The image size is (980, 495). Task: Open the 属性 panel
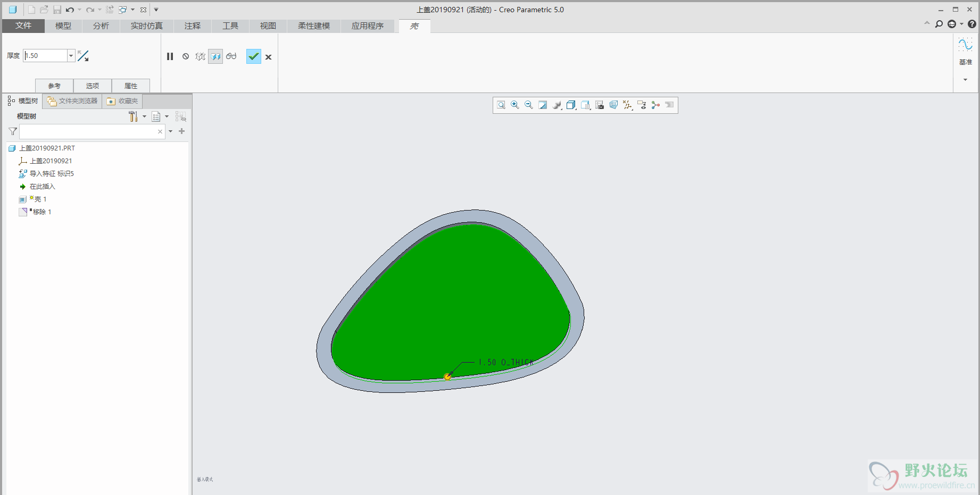tap(131, 86)
